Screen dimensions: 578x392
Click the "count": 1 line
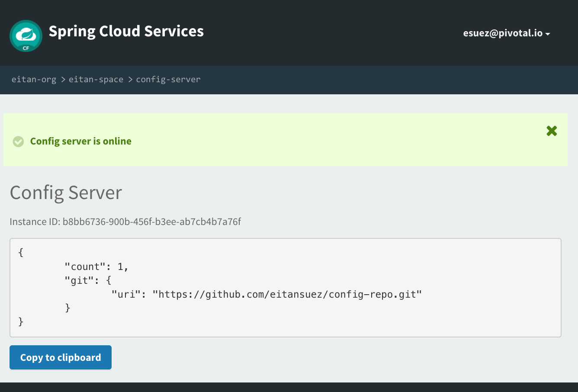point(96,267)
